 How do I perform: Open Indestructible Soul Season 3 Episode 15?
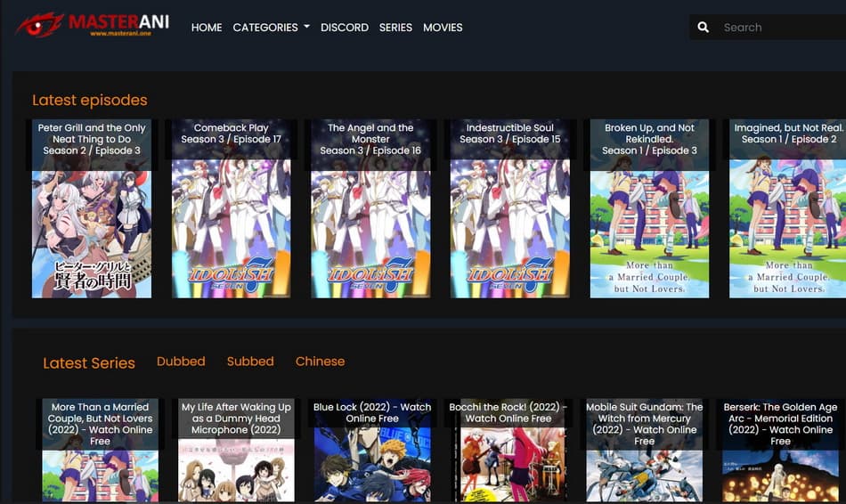tap(510, 209)
